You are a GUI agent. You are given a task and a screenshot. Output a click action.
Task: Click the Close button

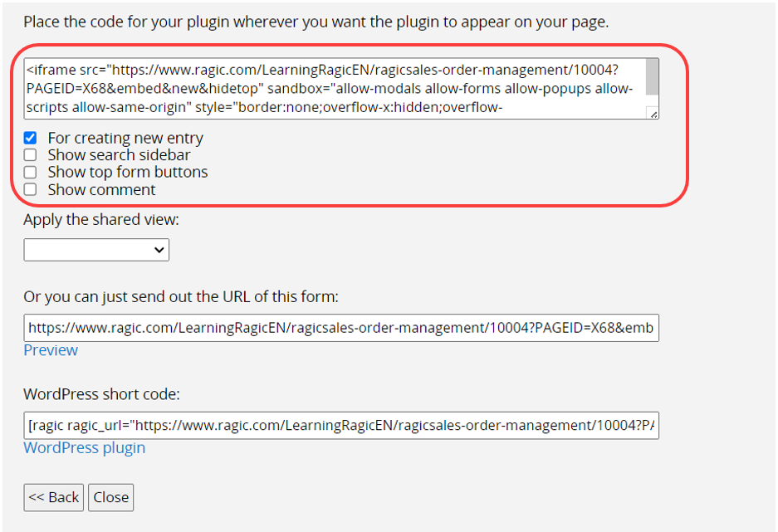point(110,497)
